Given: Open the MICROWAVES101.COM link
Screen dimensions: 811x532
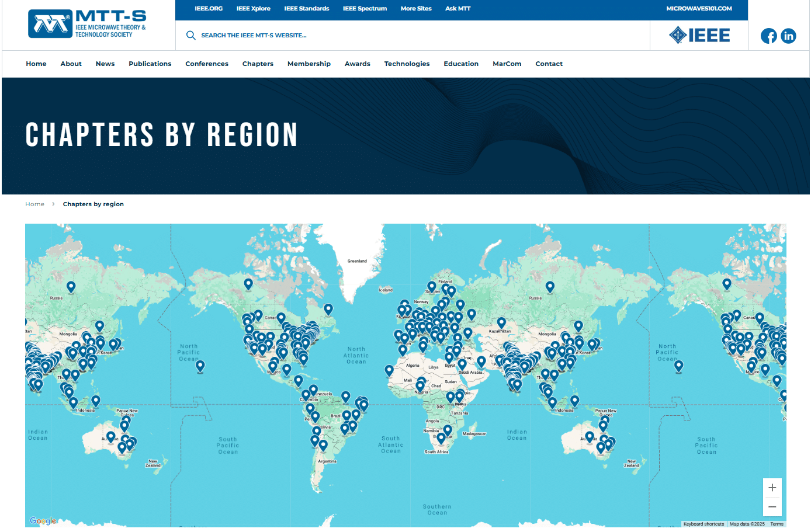Looking at the screenshot, I should [699, 9].
